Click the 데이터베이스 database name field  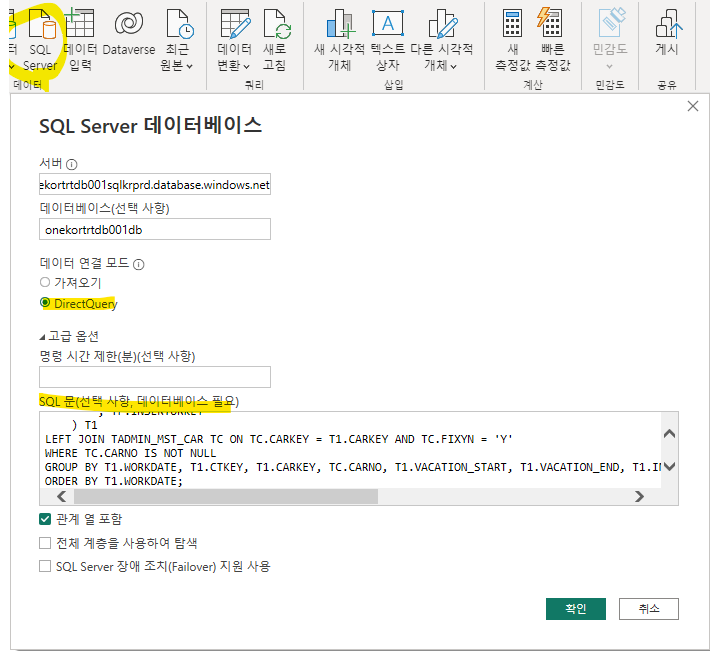click(x=155, y=229)
